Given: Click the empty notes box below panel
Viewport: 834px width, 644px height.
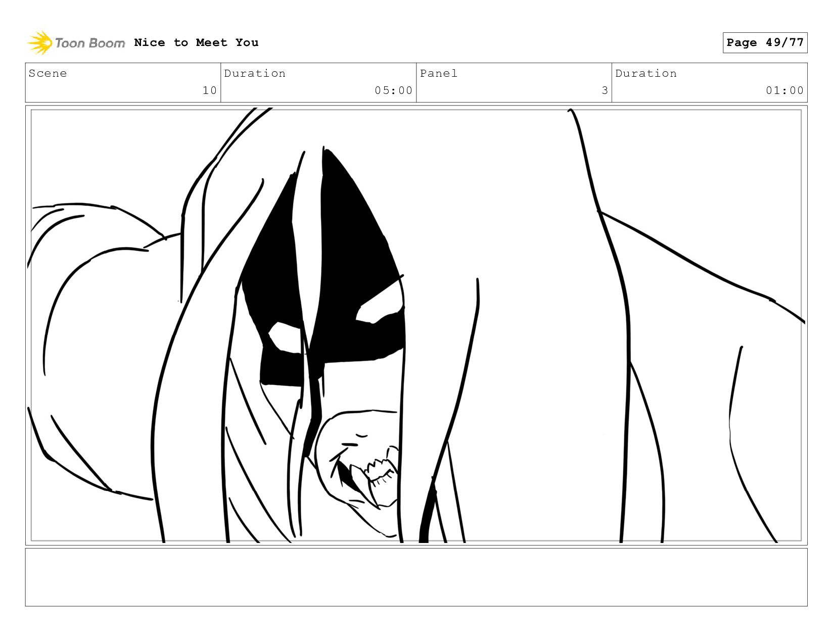Looking at the screenshot, I should [416, 577].
